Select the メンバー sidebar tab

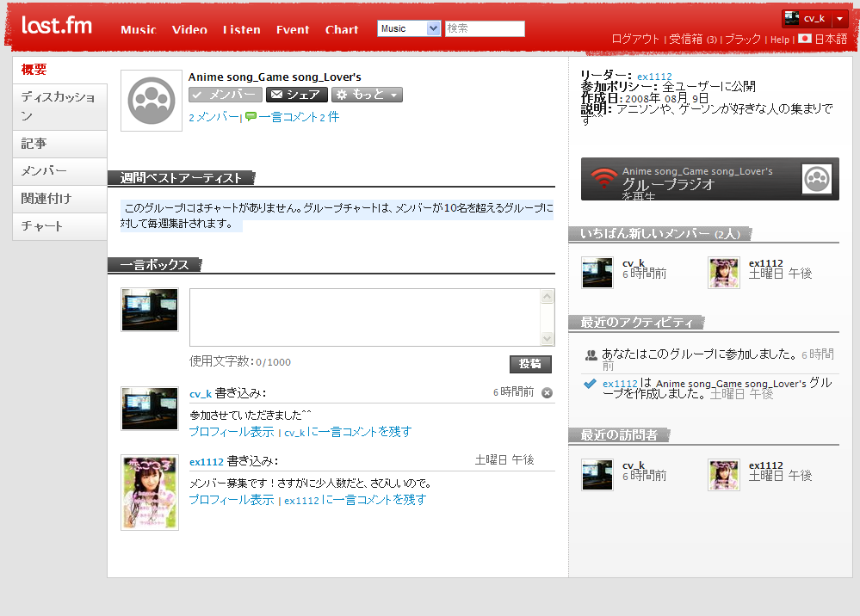(x=59, y=171)
